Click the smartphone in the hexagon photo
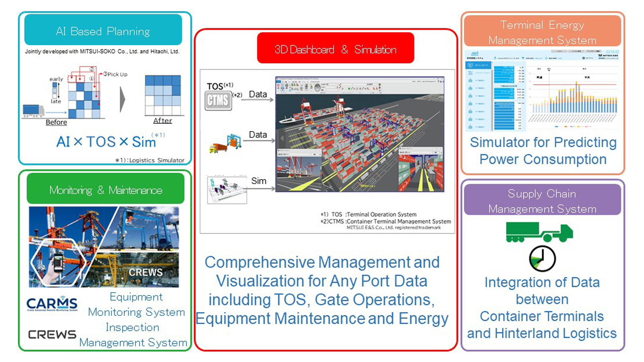Screen dimensions: 644x362 click(x=58, y=263)
